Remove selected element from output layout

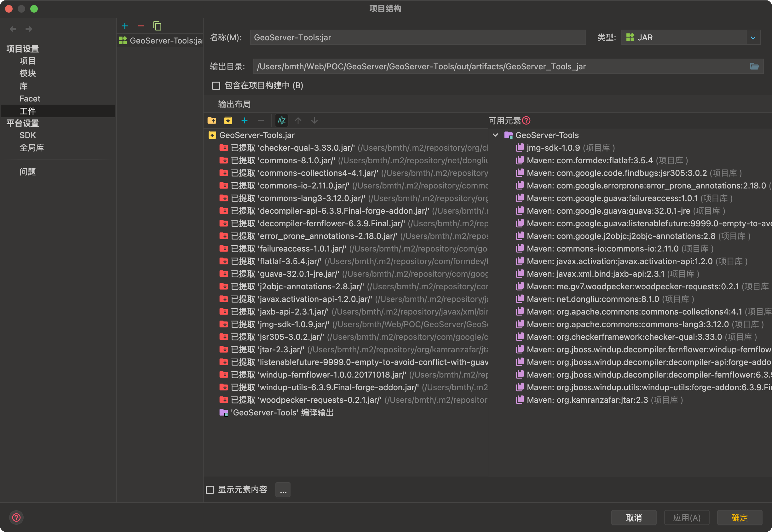point(261,121)
